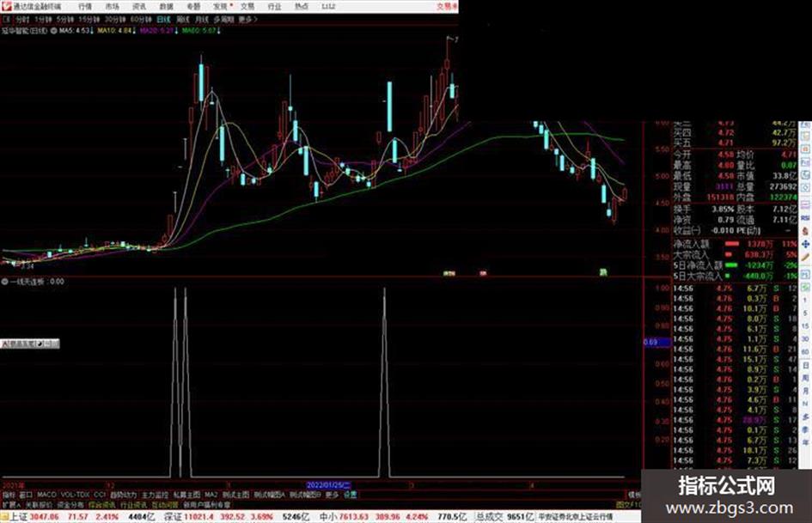This screenshot has width=812, height=523.
Task: Select the 主力监控 indicator tab
Action: (x=156, y=495)
